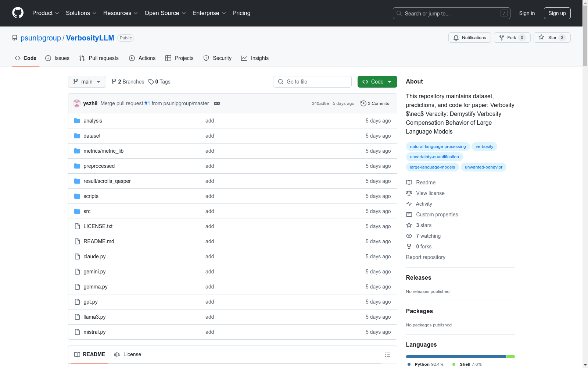Image resolution: width=588 pixels, height=368 pixels.
Task: Open the Insights tab
Action: coord(255,58)
